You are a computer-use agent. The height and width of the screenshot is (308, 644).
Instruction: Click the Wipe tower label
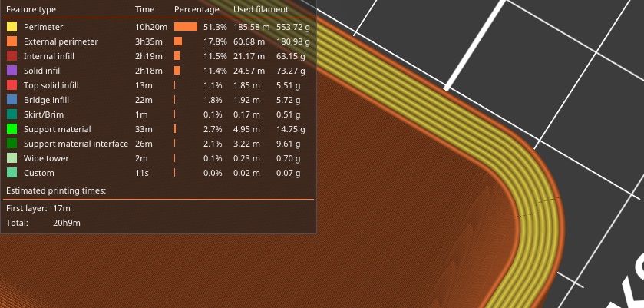pos(46,158)
